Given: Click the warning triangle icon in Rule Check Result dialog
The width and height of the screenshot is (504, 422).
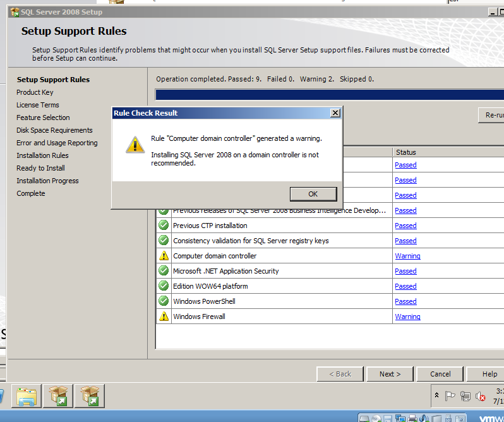Looking at the screenshot, I should 135,144.
